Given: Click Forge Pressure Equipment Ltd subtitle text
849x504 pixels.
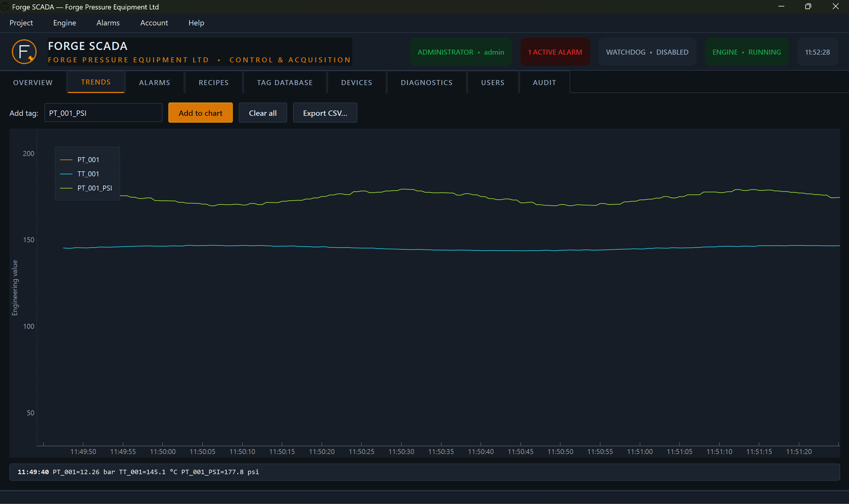Looking at the screenshot, I should (128, 60).
